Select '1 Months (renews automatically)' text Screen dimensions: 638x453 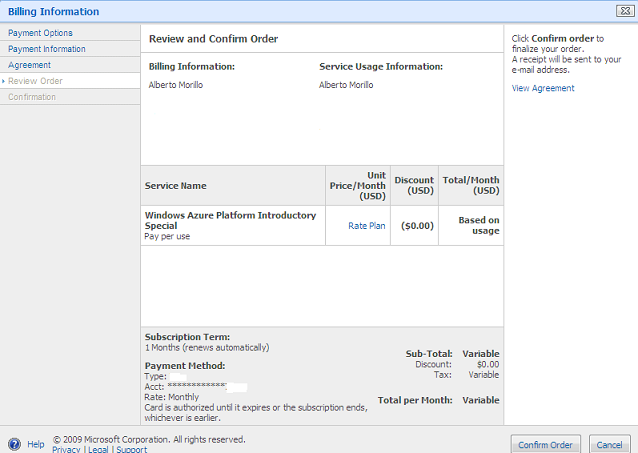[207, 348]
